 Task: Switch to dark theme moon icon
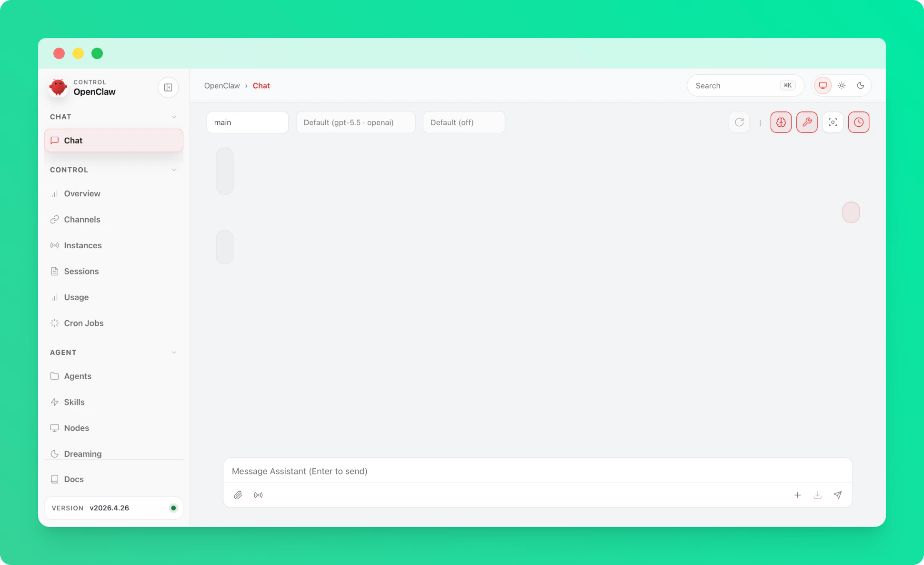(x=860, y=86)
